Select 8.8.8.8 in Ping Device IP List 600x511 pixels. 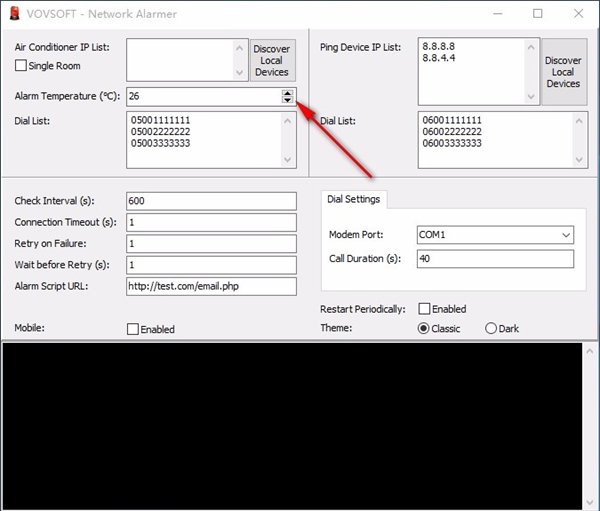(x=439, y=46)
